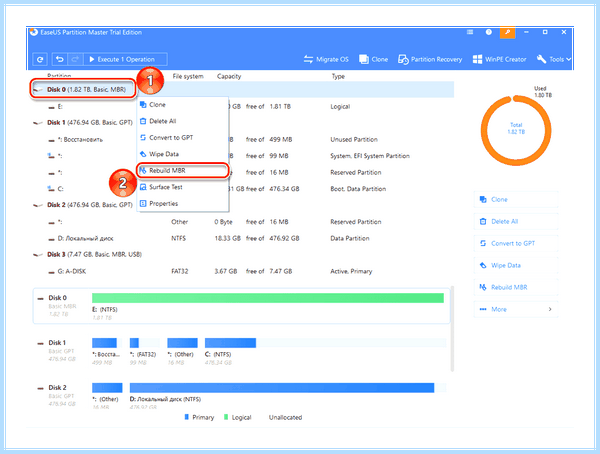Expand the More option in side panel
This screenshot has height=454, width=600.
click(516, 309)
